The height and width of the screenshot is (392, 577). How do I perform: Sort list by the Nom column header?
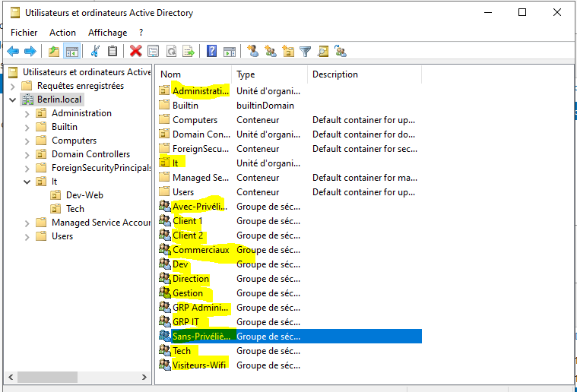pos(193,74)
